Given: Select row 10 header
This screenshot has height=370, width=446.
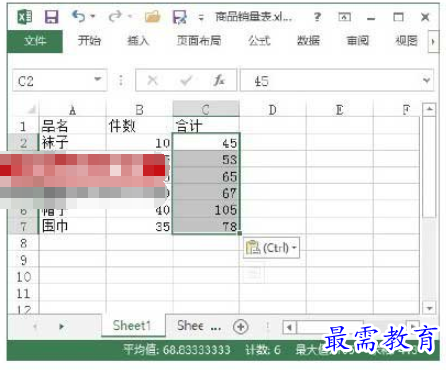Looking at the screenshot, I should click(23, 276).
